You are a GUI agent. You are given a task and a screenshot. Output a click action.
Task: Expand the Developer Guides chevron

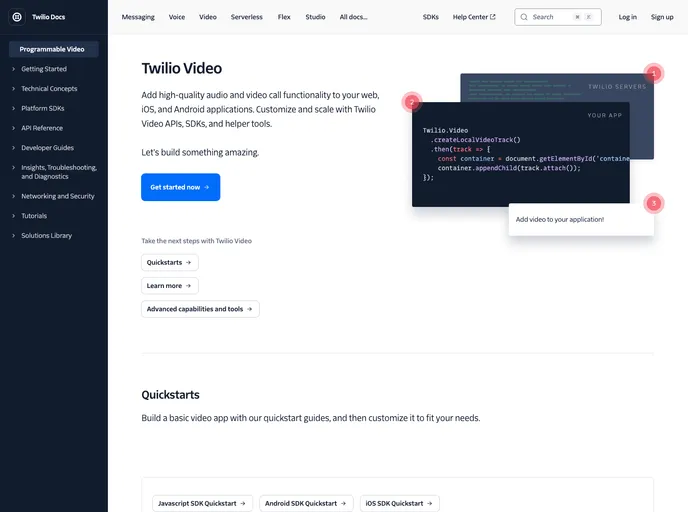click(x=13, y=148)
